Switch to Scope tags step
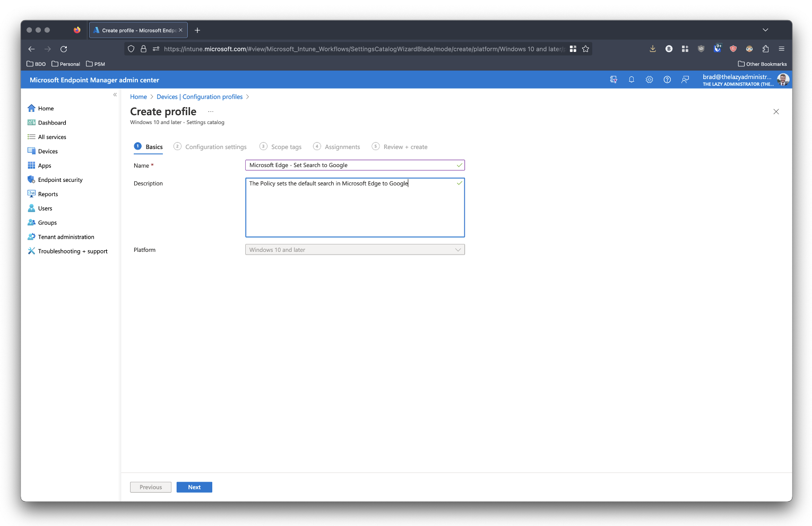 [x=280, y=147]
